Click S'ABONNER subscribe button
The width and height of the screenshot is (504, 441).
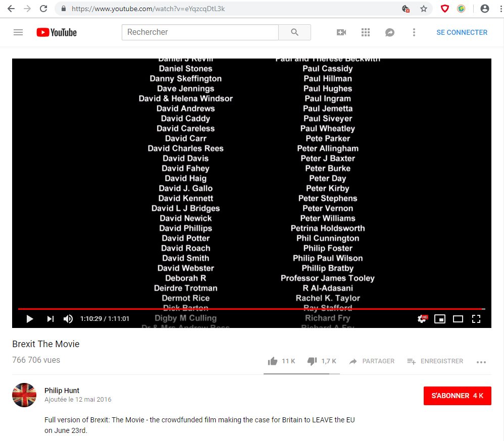coord(457,396)
